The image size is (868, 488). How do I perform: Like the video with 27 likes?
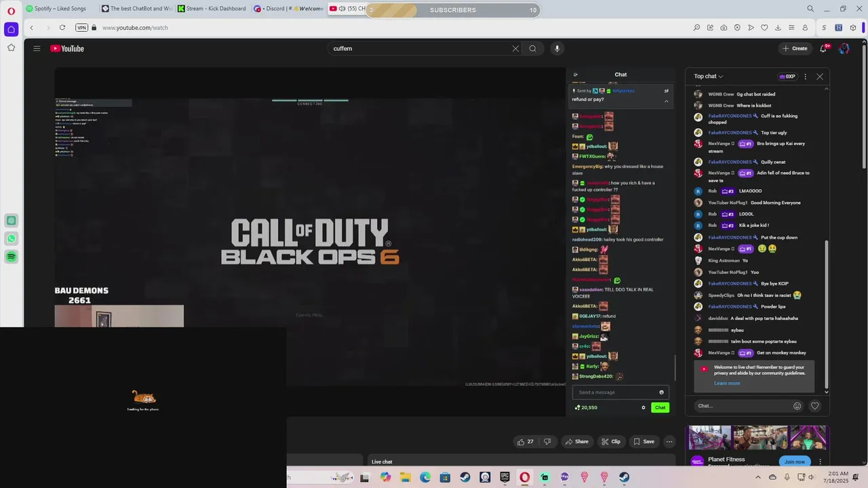click(525, 442)
